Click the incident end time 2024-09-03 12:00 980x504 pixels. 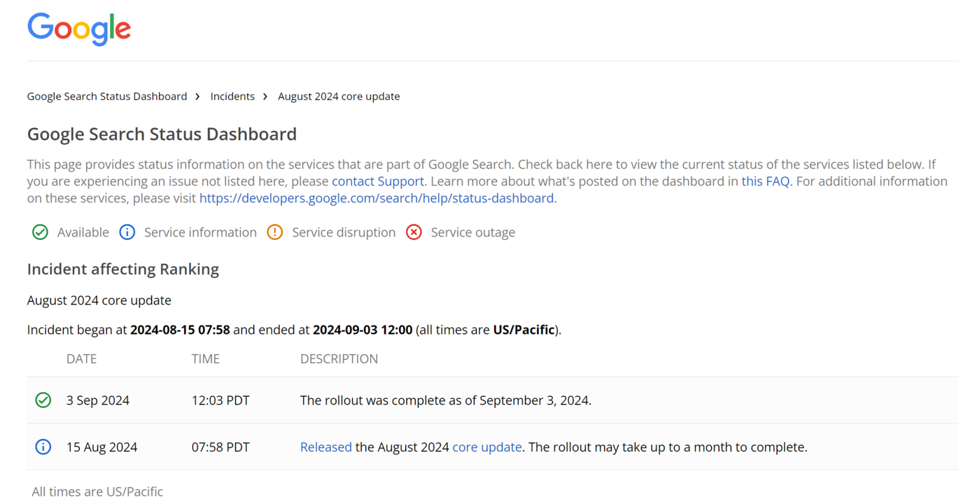coord(363,330)
